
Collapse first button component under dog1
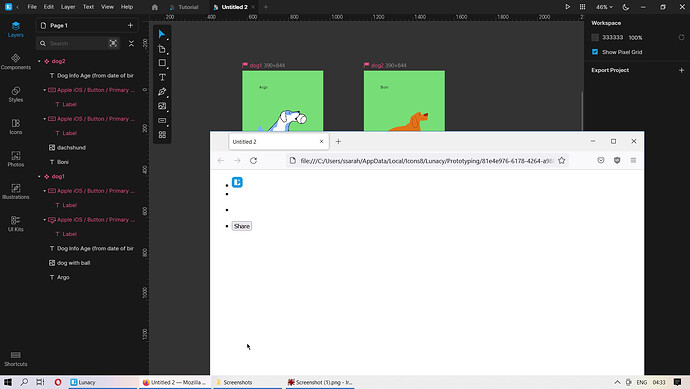pos(44,191)
